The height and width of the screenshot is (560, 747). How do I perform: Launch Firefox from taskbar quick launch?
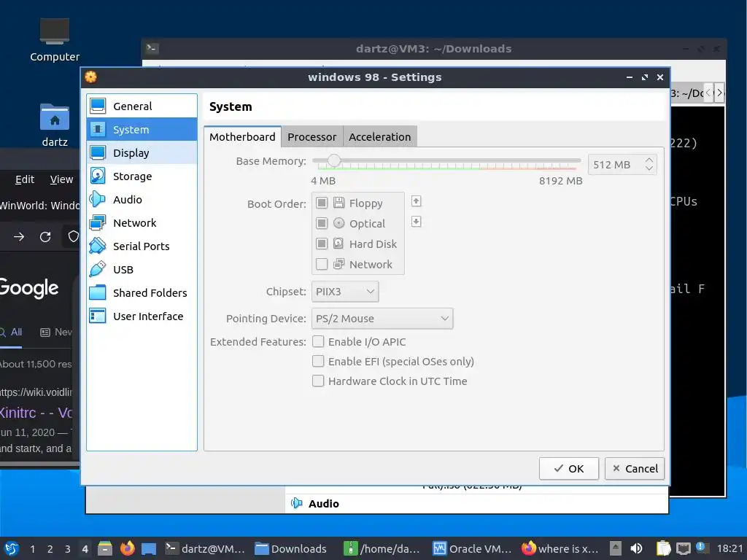(x=127, y=548)
